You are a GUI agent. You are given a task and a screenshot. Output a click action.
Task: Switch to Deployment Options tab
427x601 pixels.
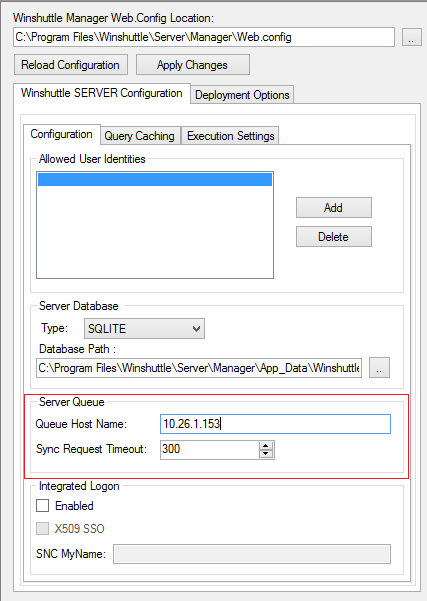242,95
